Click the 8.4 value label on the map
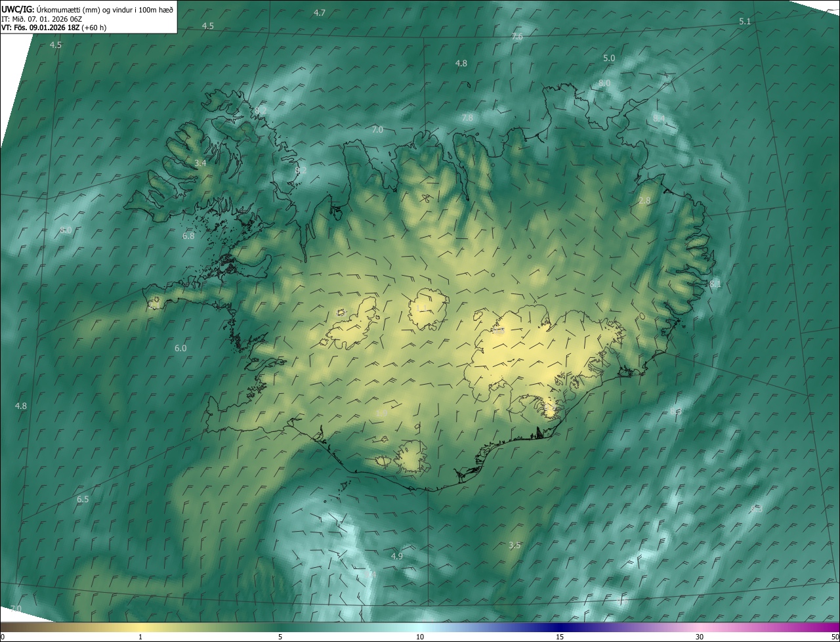 click(659, 119)
